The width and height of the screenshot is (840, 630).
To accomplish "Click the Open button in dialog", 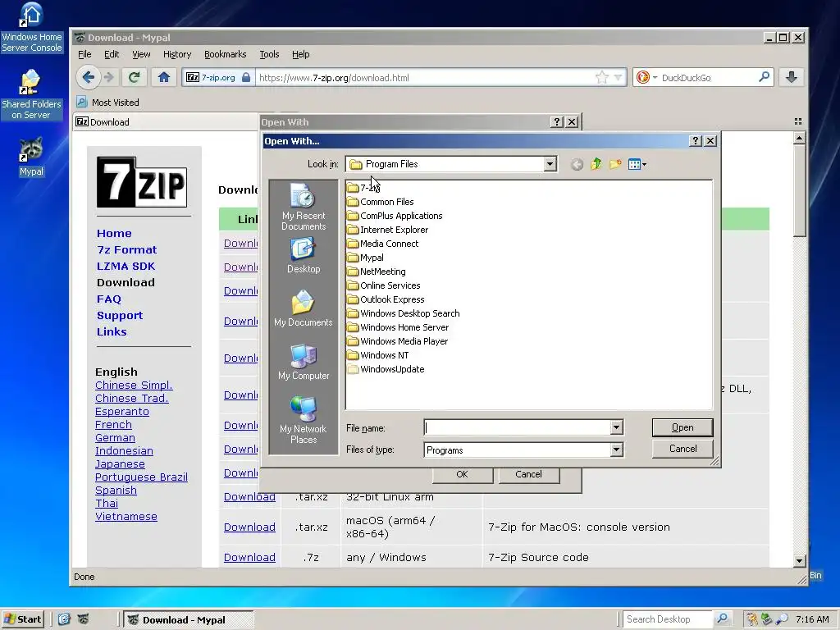I will [682, 427].
